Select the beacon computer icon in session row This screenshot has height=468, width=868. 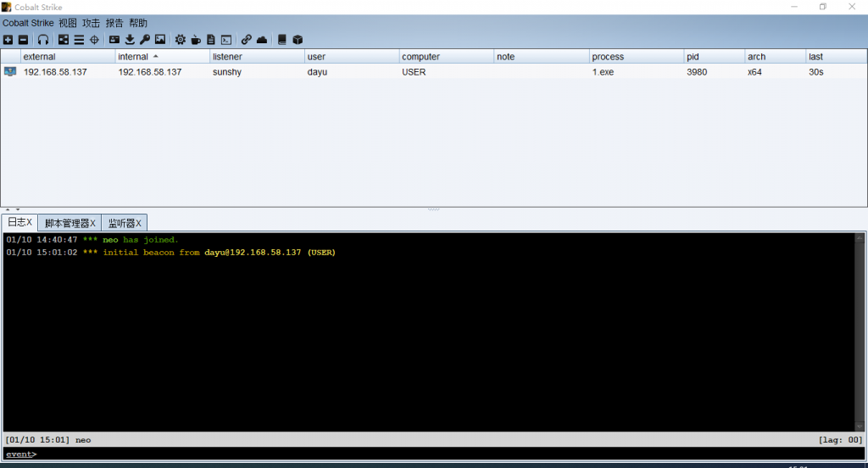pos(10,72)
